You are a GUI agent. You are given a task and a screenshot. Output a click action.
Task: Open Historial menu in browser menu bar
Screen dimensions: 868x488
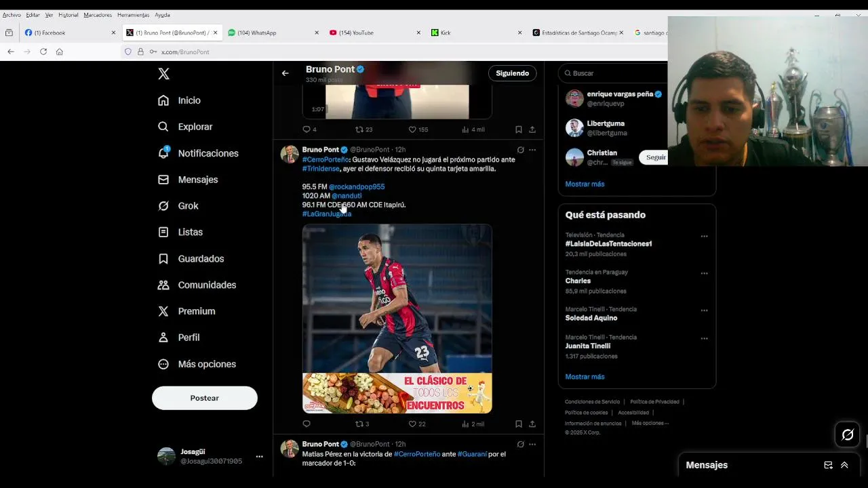(68, 15)
